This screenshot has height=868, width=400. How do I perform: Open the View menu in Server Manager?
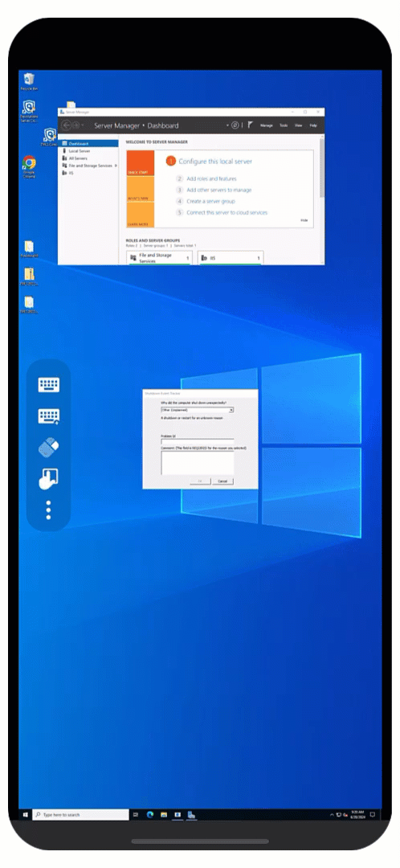pyautogui.click(x=298, y=125)
